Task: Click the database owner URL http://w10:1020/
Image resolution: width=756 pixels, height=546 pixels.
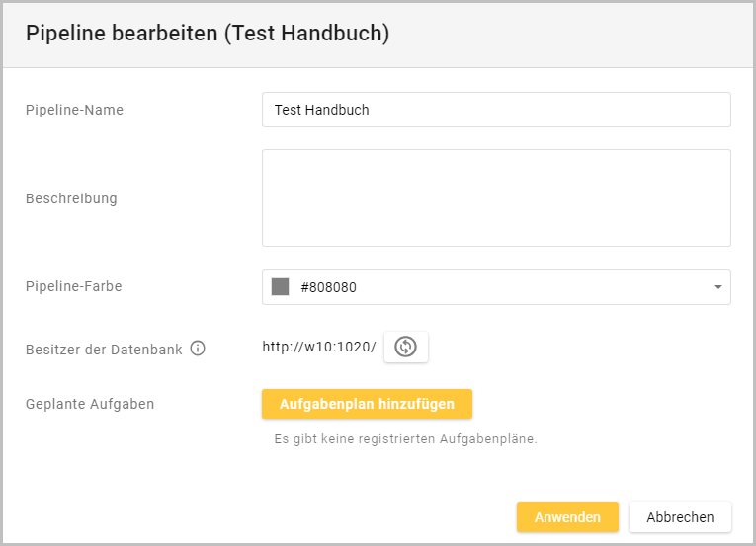Action: (x=318, y=347)
